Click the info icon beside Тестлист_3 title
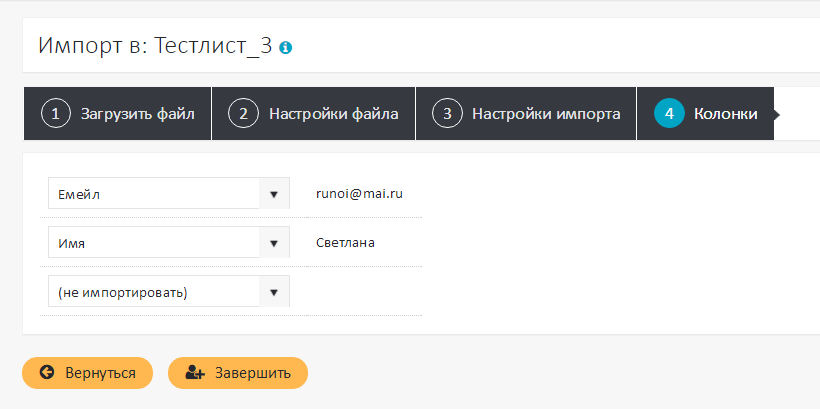820x409 pixels. (x=286, y=47)
